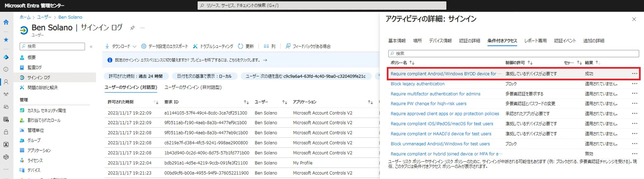Collapse the side menu with the double chevron

tap(91, 47)
